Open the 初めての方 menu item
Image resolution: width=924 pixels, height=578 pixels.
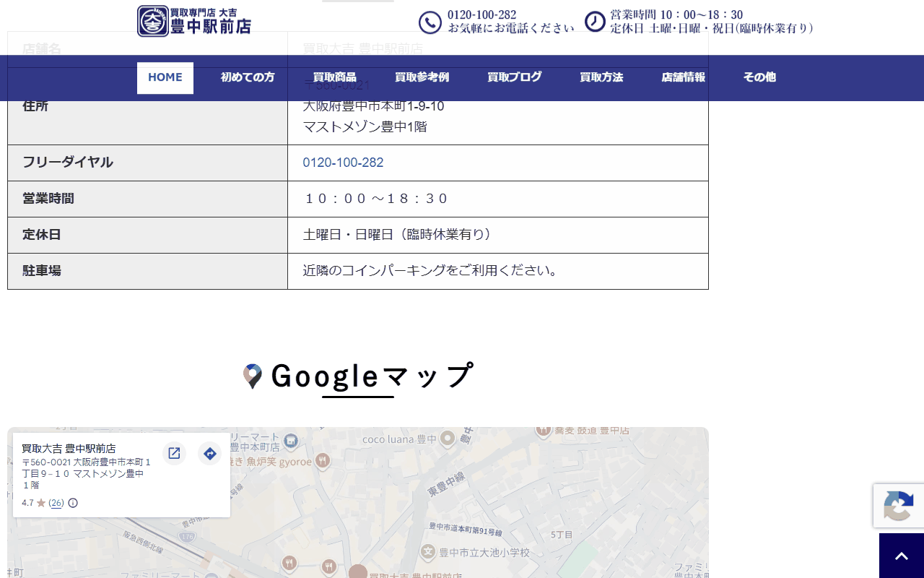click(248, 77)
